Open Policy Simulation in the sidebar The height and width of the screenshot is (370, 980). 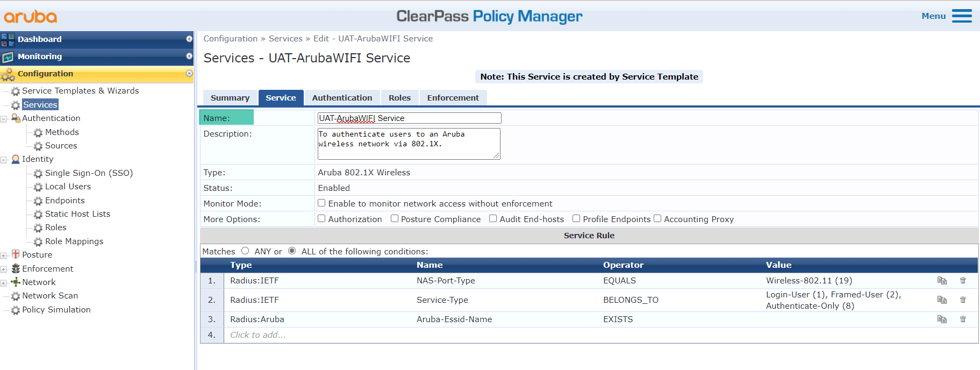pos(56,310)
